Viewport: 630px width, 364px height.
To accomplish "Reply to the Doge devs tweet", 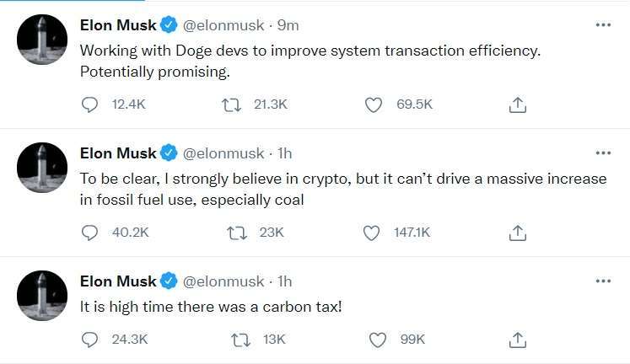I will point(89,104).
